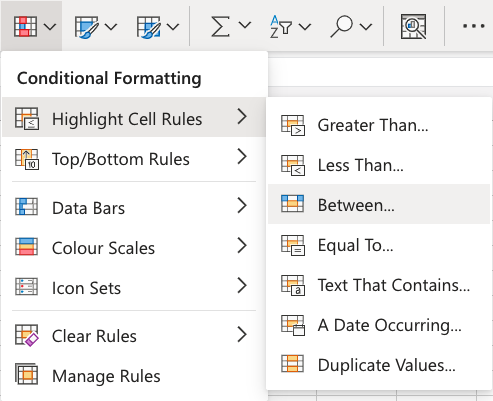Choose the Greater Than... rule
Viewport: 493px width, 401px height.
click(379, 125)
